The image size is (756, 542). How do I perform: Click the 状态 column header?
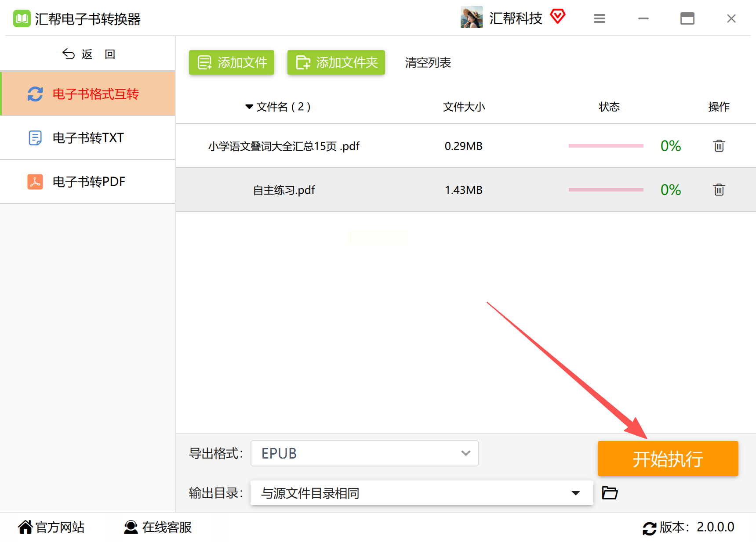click(609, 107)
